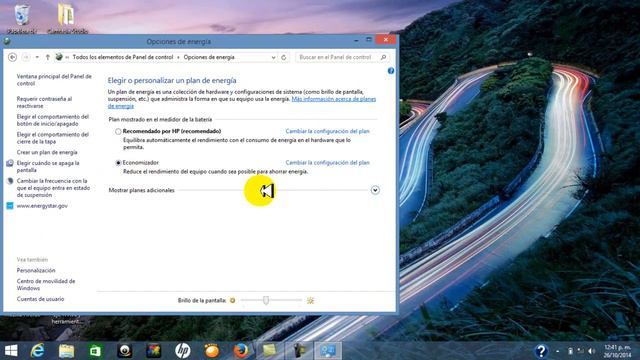Viewport: 640px width, 360px height.
Task: Change settings for Economizador plan
Action: click(x=327, y=162)
